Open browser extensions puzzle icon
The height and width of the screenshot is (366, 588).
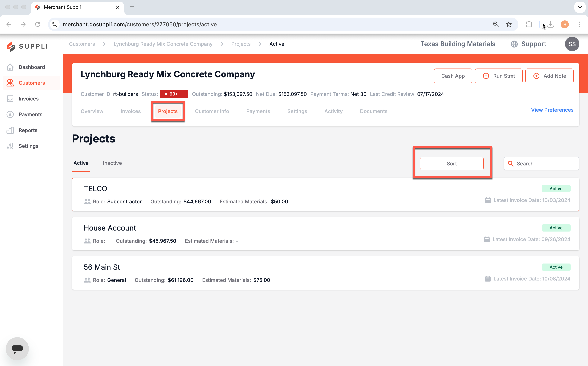(529, 24)
